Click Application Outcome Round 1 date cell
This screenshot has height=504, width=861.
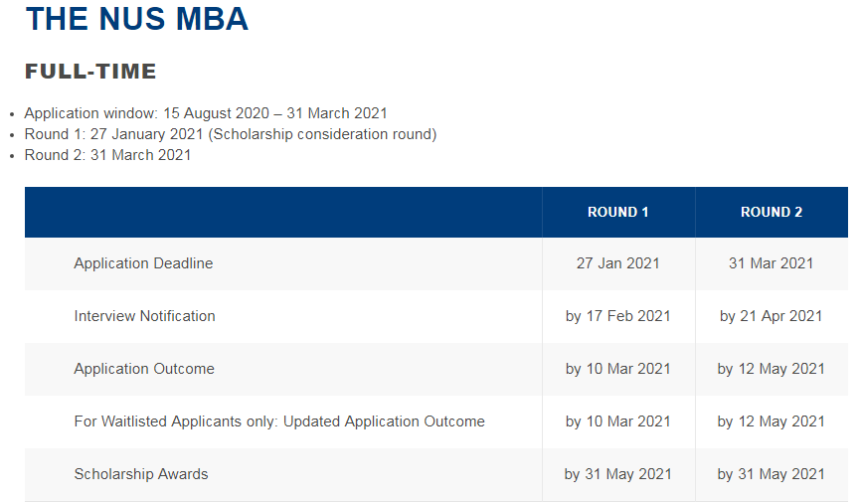618,369
